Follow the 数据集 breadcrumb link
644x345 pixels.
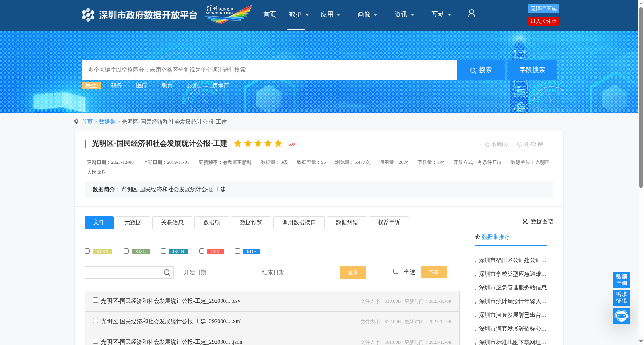tap(107, 122)
